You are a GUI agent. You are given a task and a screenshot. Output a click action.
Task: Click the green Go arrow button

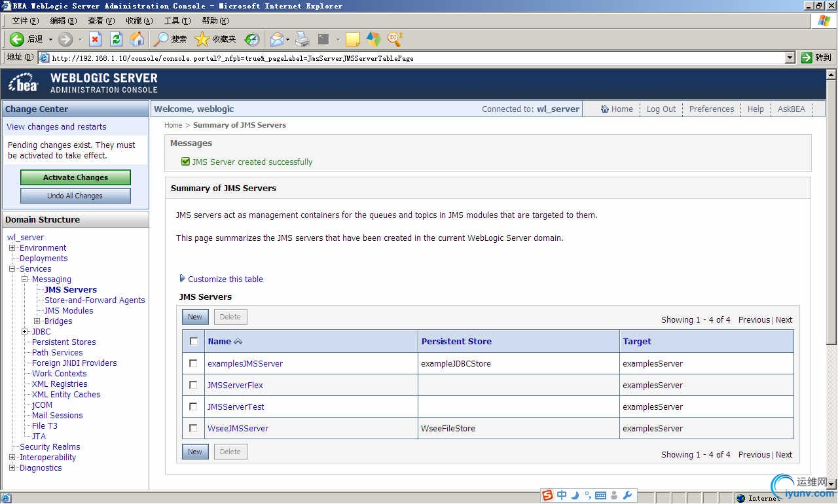pyautogui.click(x=807, y=58)
